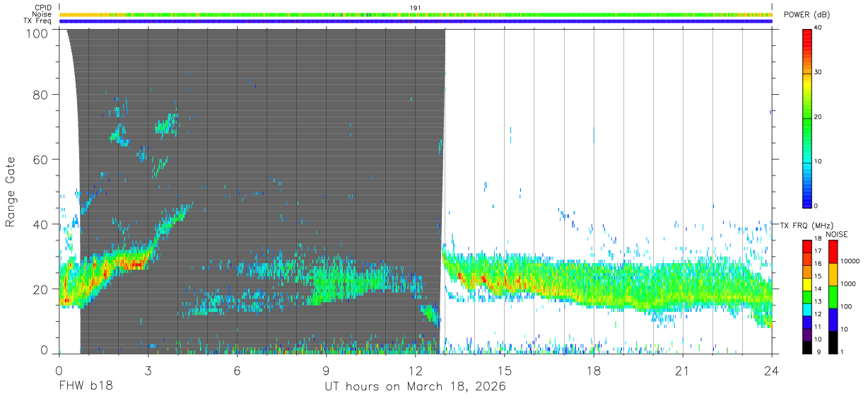Image resolution: width=868 pixels, height=401 pixels.
Task: Click hour 3 on the UT time axis
Action: [x=148, y=371]
